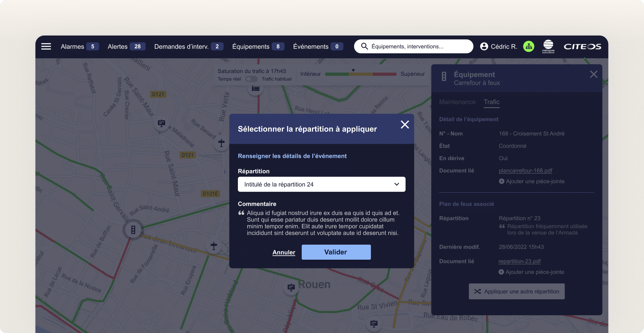Click the Plan de feux associé heading
Screen dimensions: 644x333
(466, 204)
